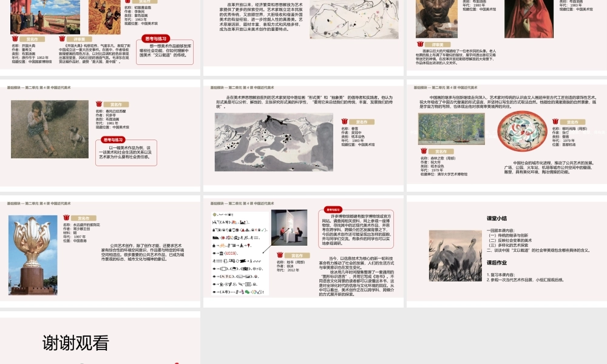The image size is (607, 364).
Task: Click the text '名称: 地书（局部）'
Action: pos(291,262)
